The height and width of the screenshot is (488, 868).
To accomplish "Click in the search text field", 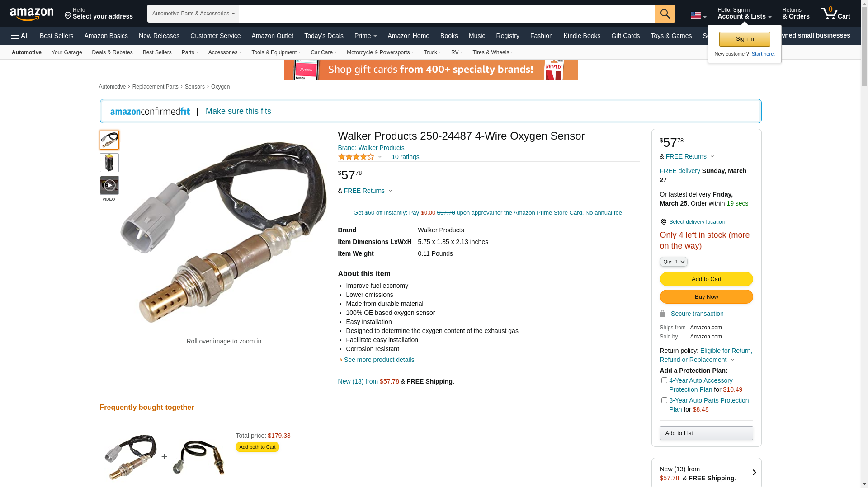I will (447, 14).
